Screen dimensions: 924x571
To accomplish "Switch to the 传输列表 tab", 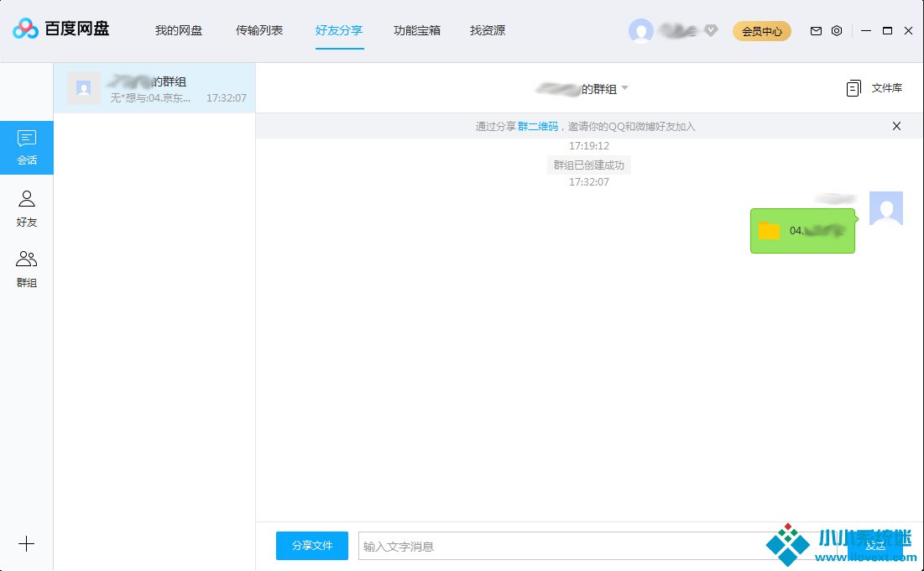I will (x=259, y=31).
